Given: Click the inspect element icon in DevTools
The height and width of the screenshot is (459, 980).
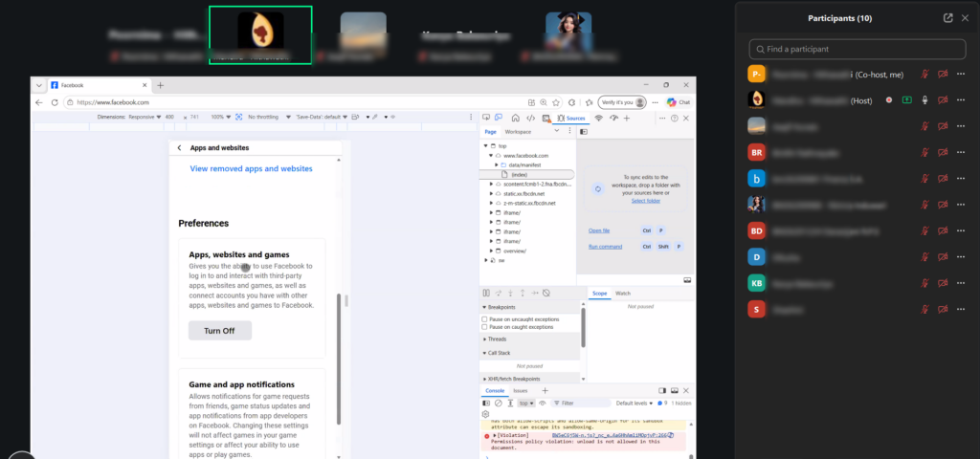Looking at the screenshot, I should [x=486, y=118].
